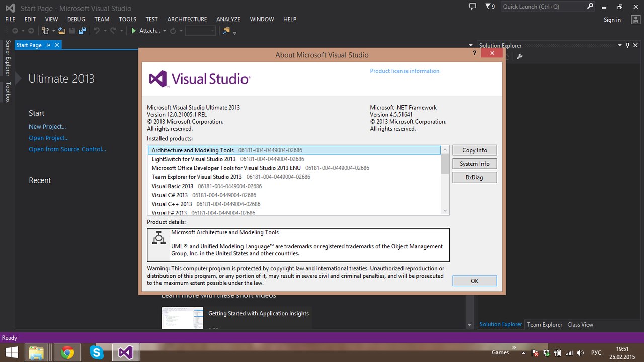Toggle the Solution Explorer auto-hide pin

point(627,45)
